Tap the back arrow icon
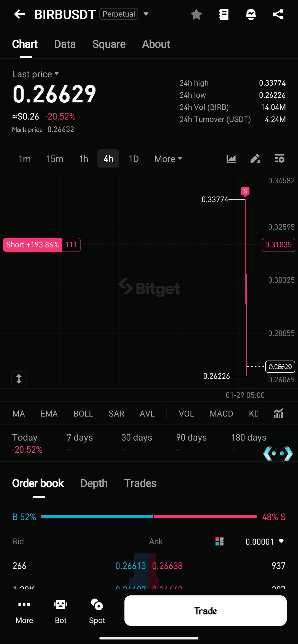Viewport: 298px width, 644px height. 20,14
